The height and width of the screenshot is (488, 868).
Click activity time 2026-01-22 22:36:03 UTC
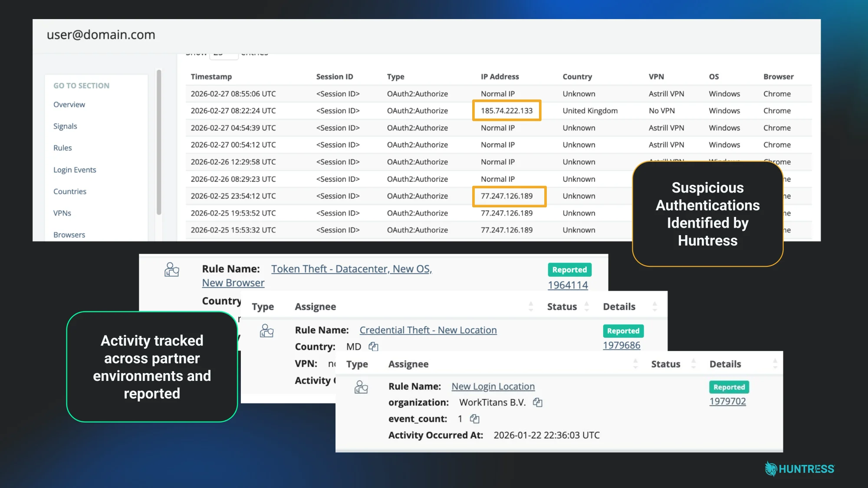[x=546, y=435]
